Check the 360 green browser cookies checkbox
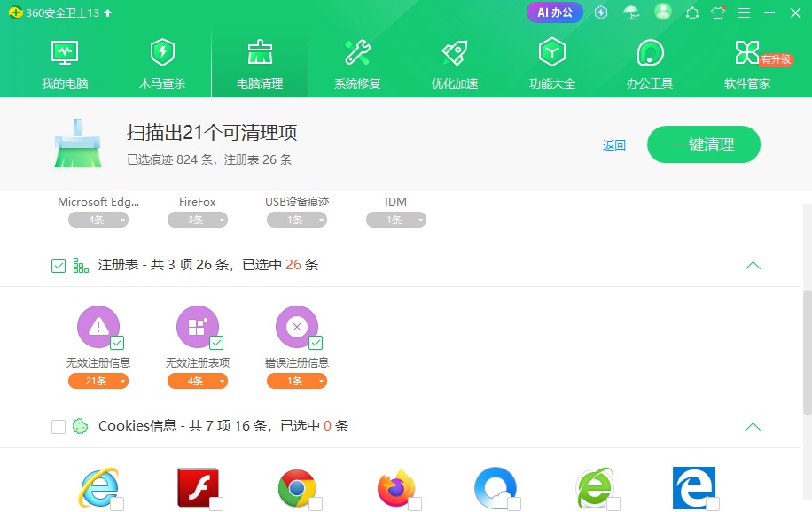Image resolution: width=812 pixels, height=512 pixels. (613, 504)
